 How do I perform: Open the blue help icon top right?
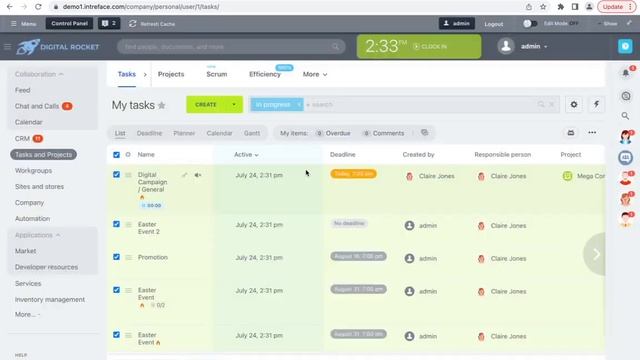[x=625, y=46]
